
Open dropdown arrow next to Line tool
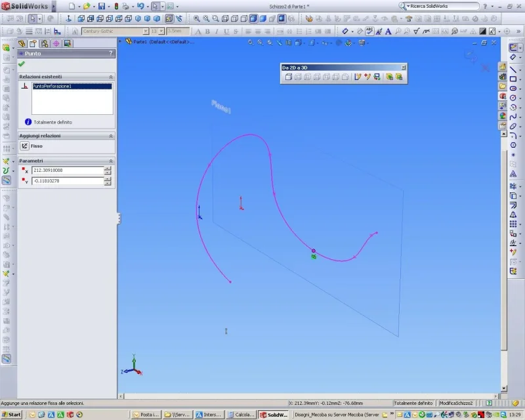coord(520,70)
